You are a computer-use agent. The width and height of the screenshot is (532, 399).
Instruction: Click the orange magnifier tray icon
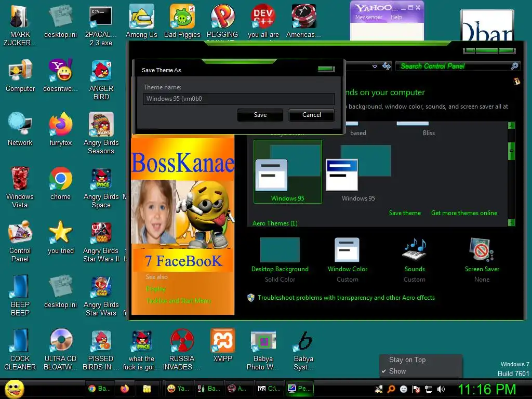[391, 389]
